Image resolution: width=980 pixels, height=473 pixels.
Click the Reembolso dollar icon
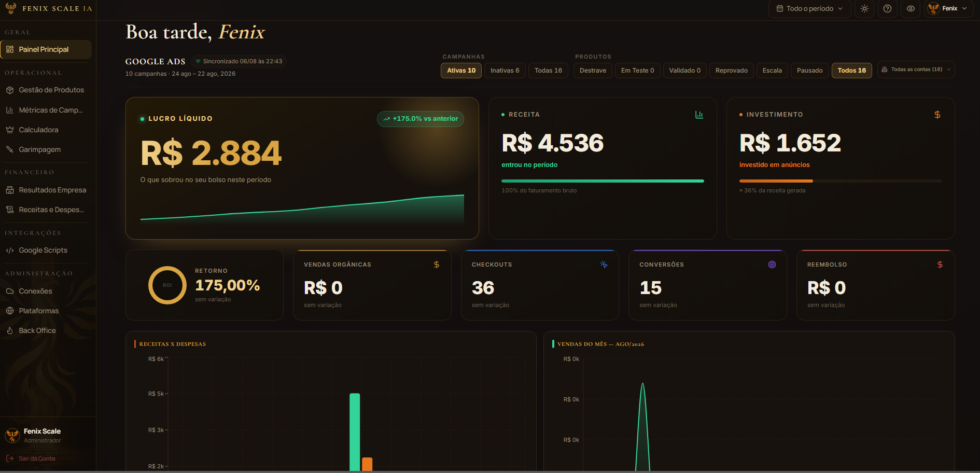tap(940, 265)
